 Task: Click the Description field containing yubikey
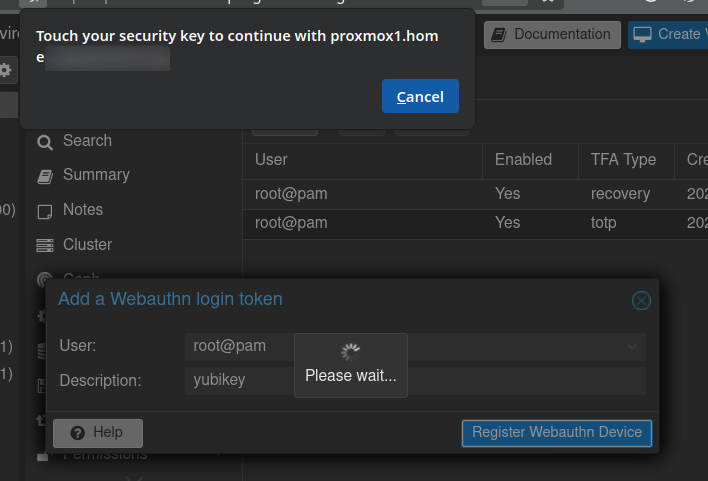pos(415,381)
